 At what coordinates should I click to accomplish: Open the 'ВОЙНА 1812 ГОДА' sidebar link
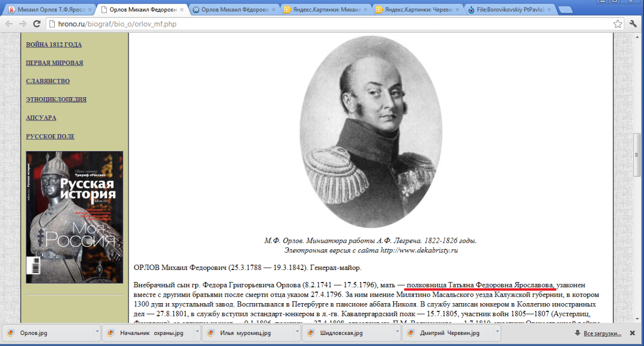click(x=54, y=44)
